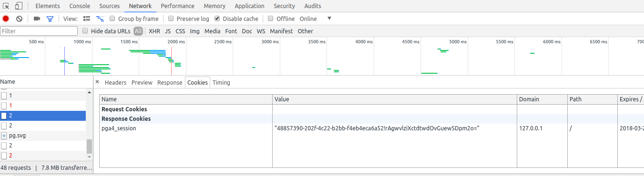
Task: Tick the Offline checkbox
Action: pos(271,19)
